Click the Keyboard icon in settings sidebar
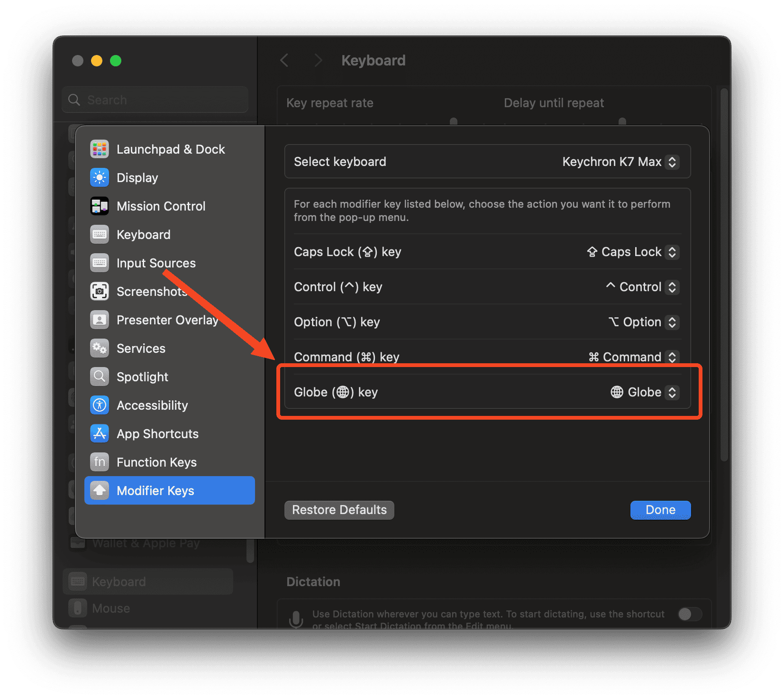This screenshot has width=784, height=699. point(78,581)
